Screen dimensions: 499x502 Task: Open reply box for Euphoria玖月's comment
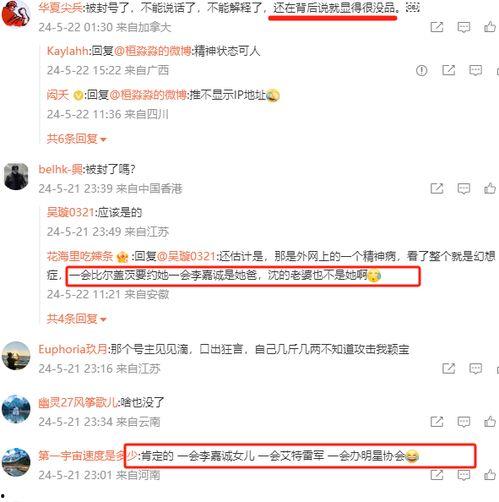(475, 369)
